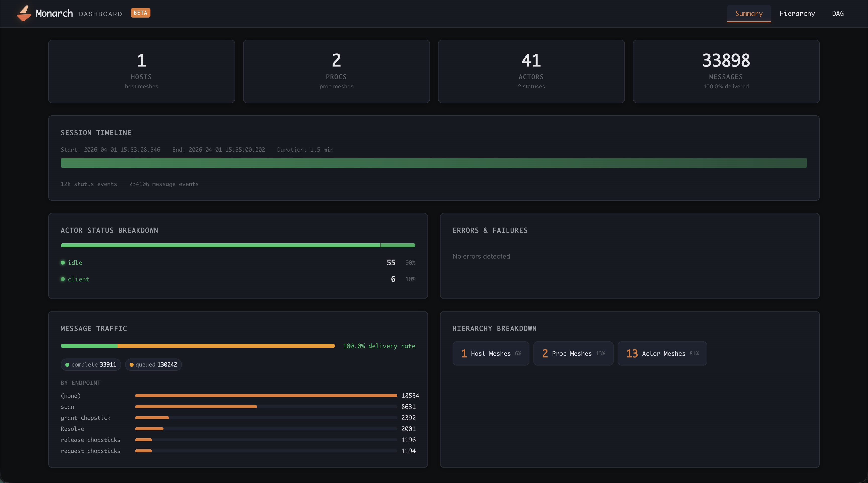The image size is (868, 483).
Task: Click the Monarch logo icon
Action: [x=24, y=14]
